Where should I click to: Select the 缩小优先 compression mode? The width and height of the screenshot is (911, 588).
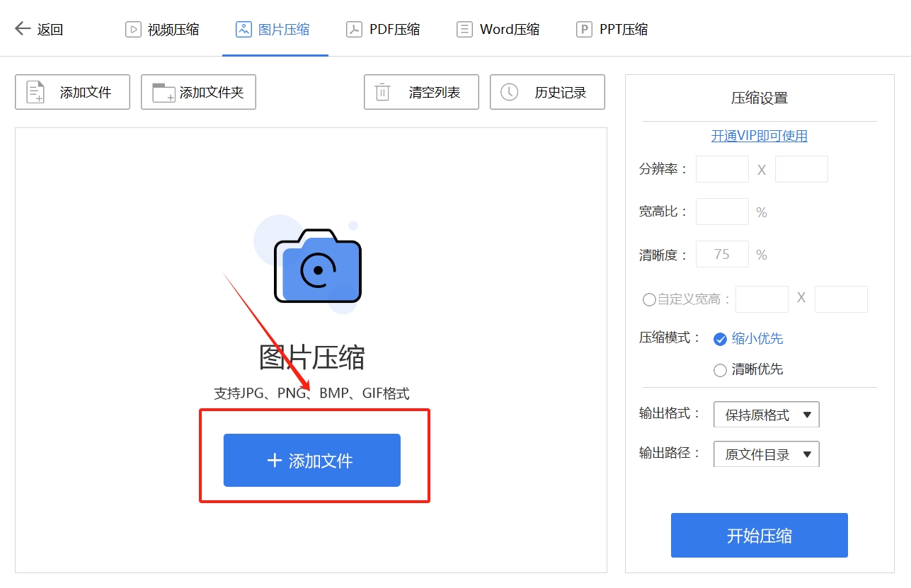coord(748,339)
